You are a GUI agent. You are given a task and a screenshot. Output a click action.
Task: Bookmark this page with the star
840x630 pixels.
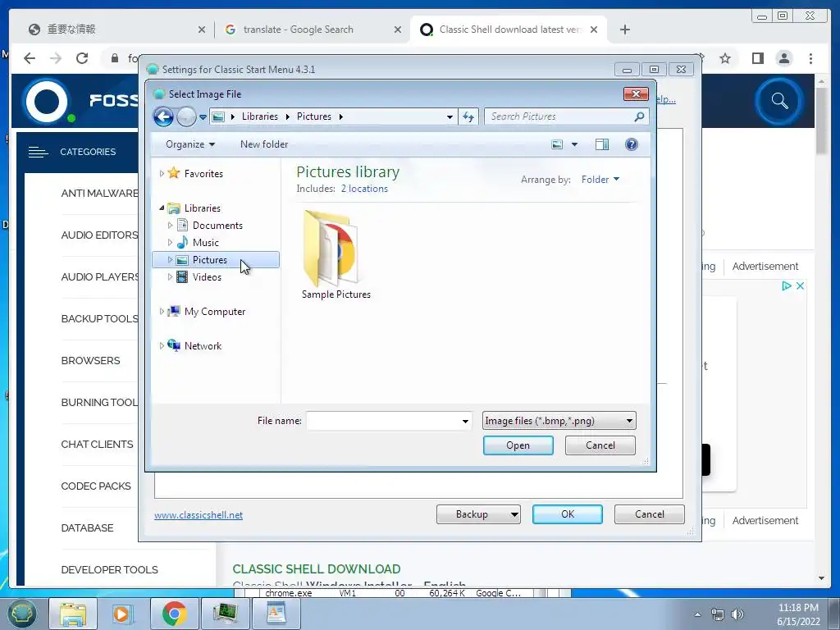click(725, 58)
